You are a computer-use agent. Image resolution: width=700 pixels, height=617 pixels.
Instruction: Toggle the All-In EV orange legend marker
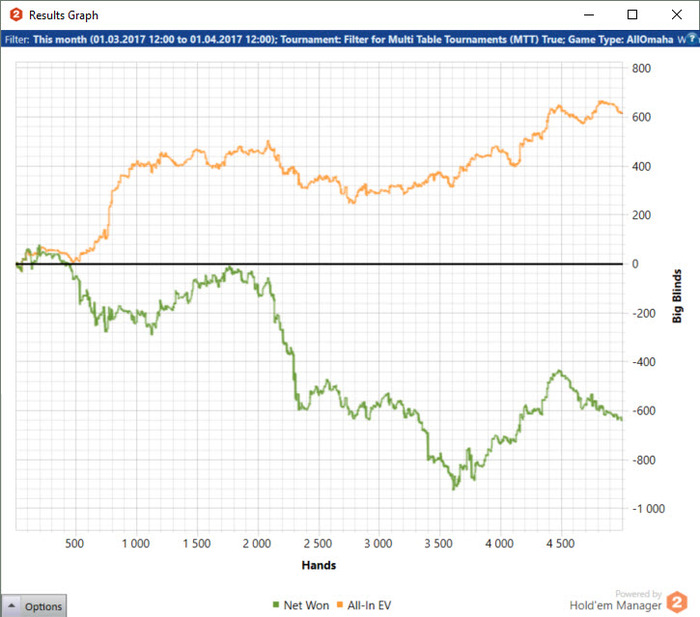[x=340, y=605]
